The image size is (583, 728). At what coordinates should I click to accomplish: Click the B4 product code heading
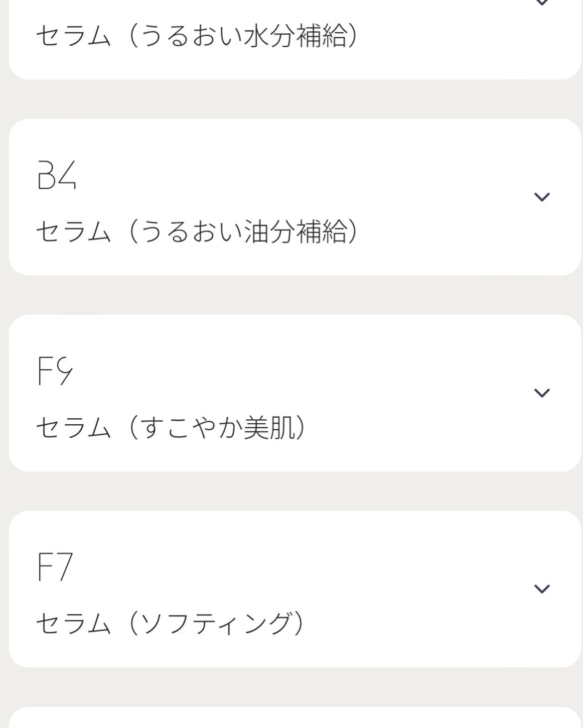pos(57,175)
